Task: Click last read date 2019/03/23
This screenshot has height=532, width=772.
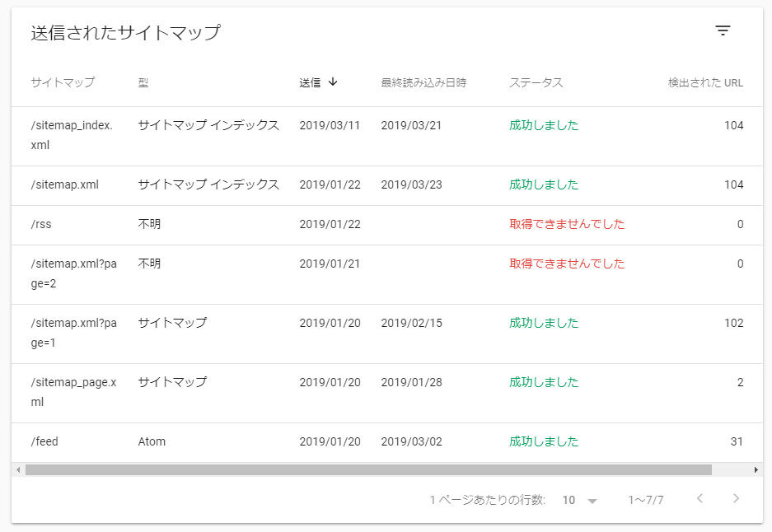Action: click(411, 184)
